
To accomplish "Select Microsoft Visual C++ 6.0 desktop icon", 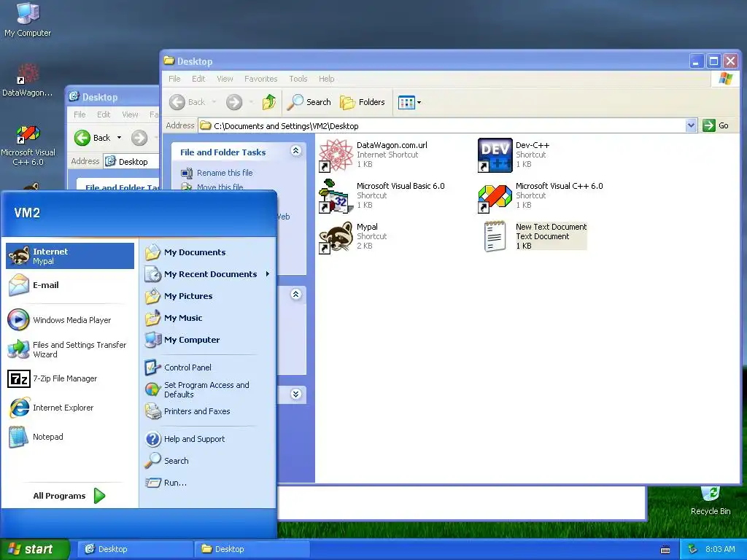I will 28,145.
